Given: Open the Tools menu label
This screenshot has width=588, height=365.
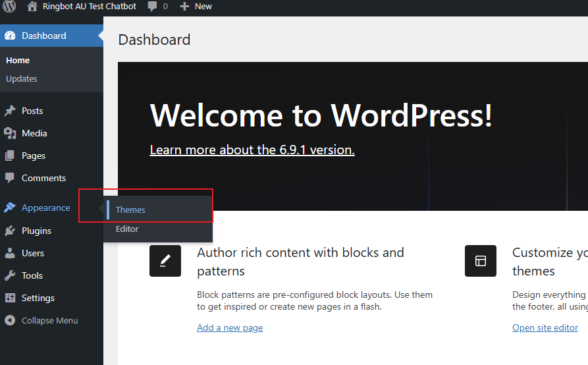Looking at the screenshot, I should pyautogui.click(x=32, y=275).
